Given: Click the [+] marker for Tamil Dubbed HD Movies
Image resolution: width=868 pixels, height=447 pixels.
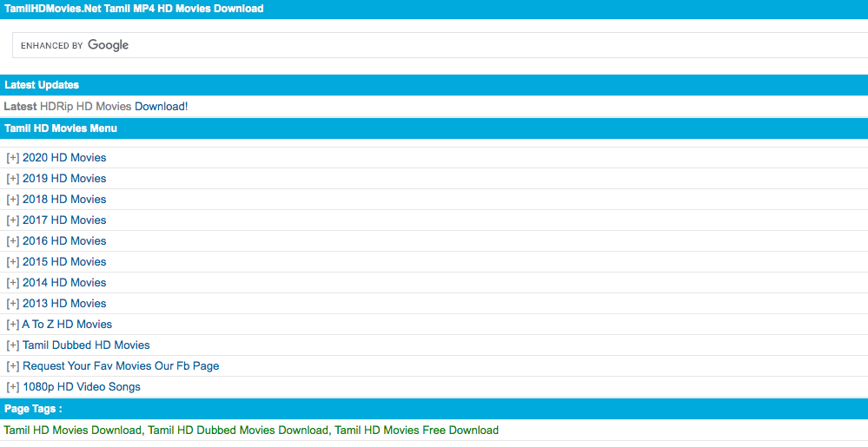Looking at the screenshot, I should tap(12, 345).
